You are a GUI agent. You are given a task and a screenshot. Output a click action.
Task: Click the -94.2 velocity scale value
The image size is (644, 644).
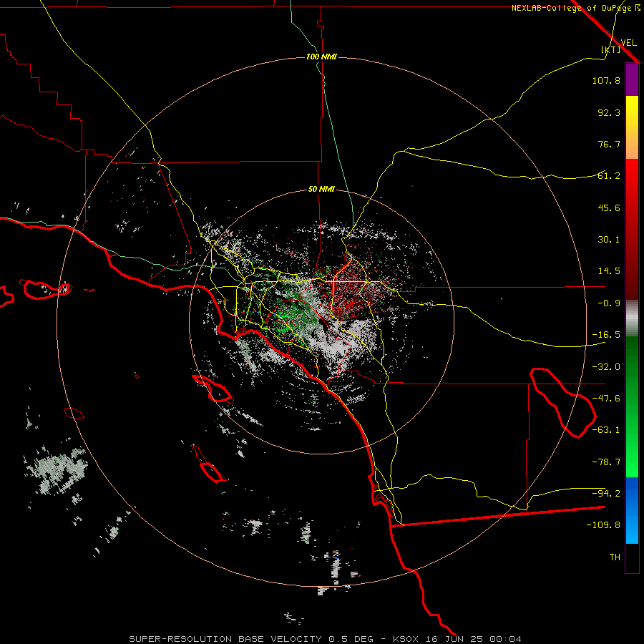point(606,493)
